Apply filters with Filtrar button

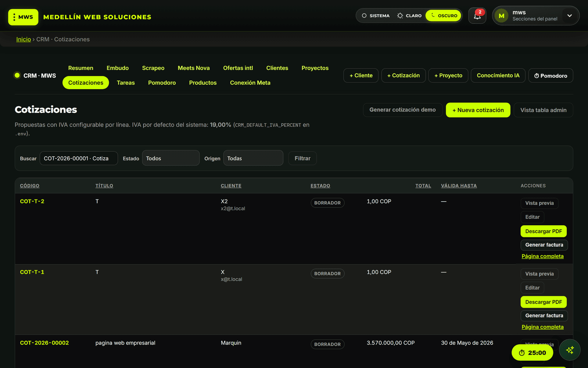pyautogui.click(x=302, y=158)
